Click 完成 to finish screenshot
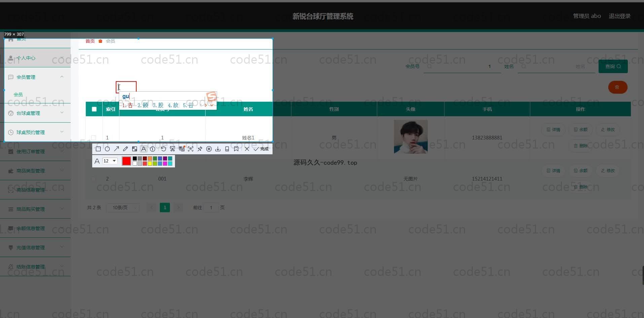 coord(261,149)
